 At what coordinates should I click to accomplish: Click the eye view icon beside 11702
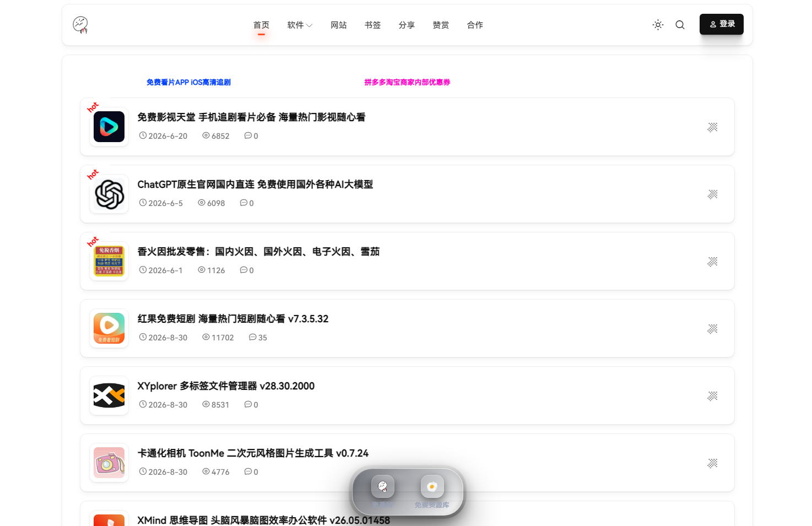point(206,337)
